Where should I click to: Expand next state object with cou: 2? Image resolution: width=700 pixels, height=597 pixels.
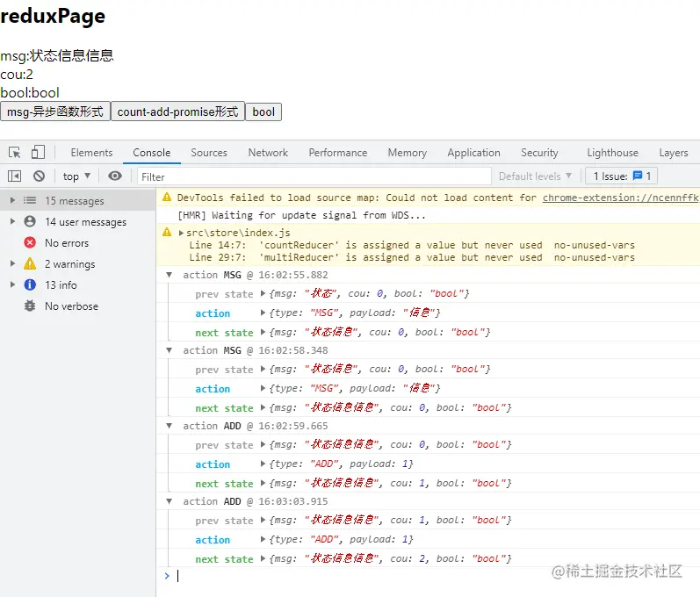[x=263, y=558]
